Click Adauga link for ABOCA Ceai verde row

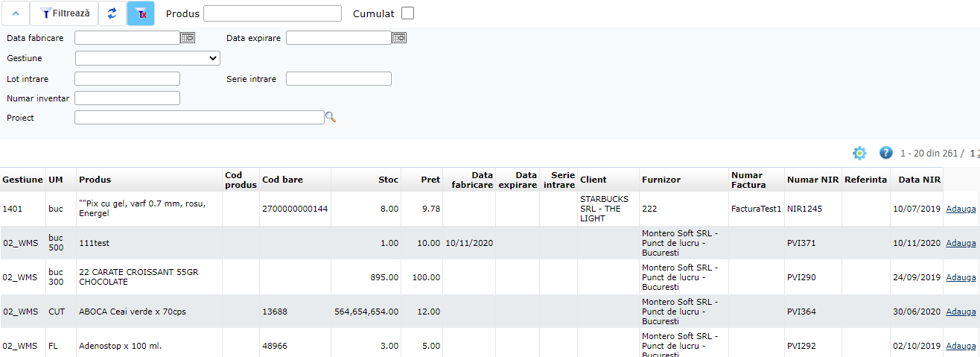960,312
